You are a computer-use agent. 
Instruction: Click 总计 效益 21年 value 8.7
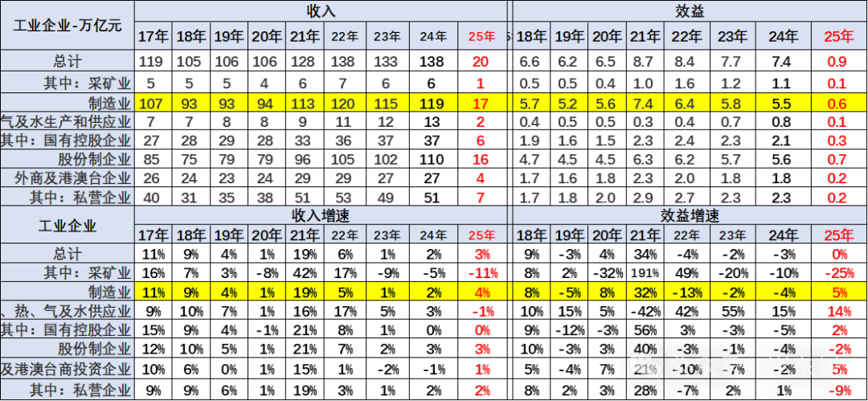click(645, 61)
